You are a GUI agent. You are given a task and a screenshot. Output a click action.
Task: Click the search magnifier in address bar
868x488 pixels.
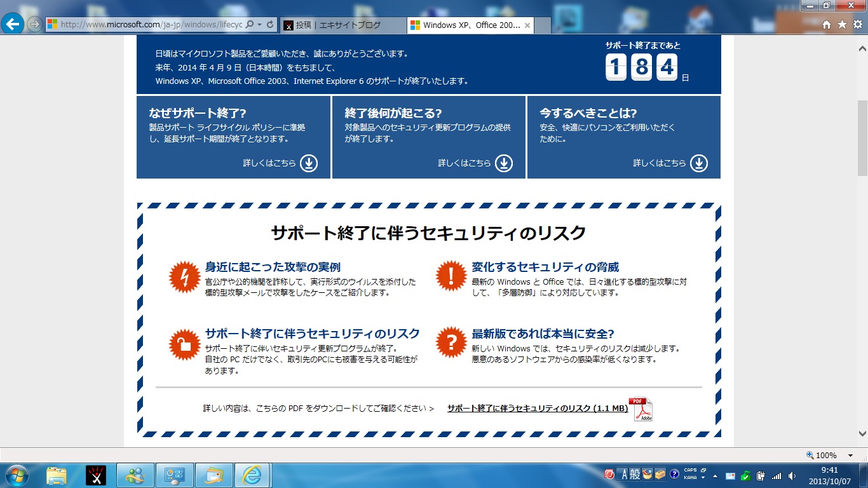[x=249, y=25]
